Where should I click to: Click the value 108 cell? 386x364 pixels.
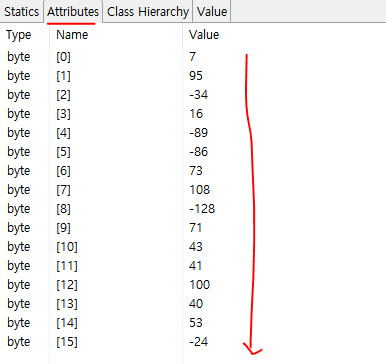coord(199,190)
